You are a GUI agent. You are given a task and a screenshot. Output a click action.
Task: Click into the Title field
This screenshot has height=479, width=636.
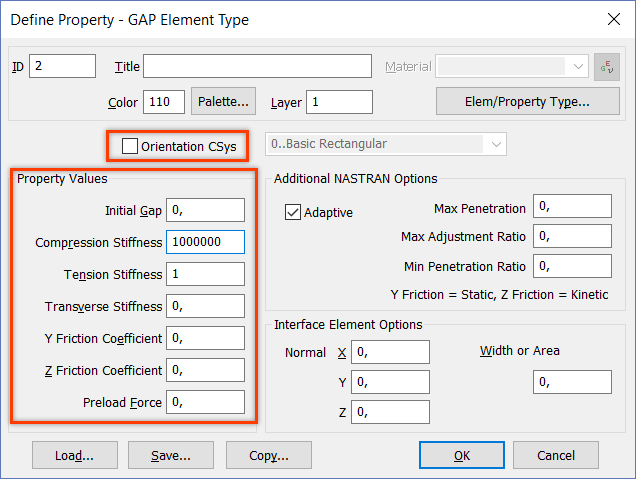click(x=258, y=66)
